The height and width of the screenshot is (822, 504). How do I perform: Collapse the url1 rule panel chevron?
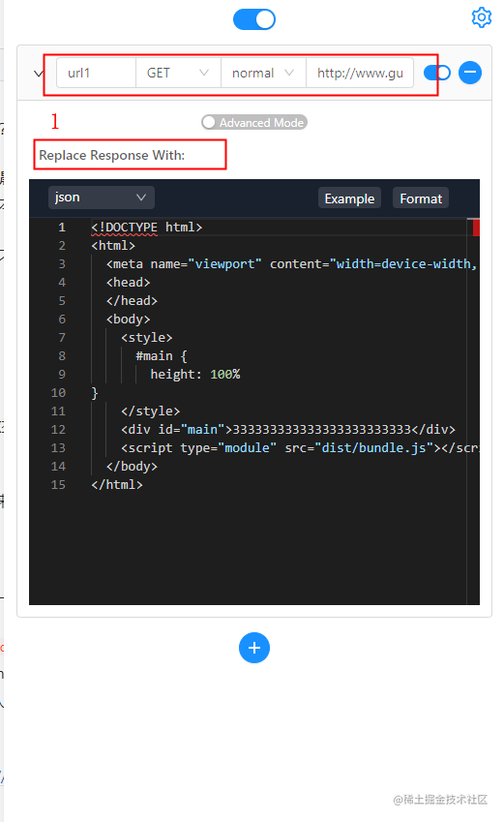38,73
